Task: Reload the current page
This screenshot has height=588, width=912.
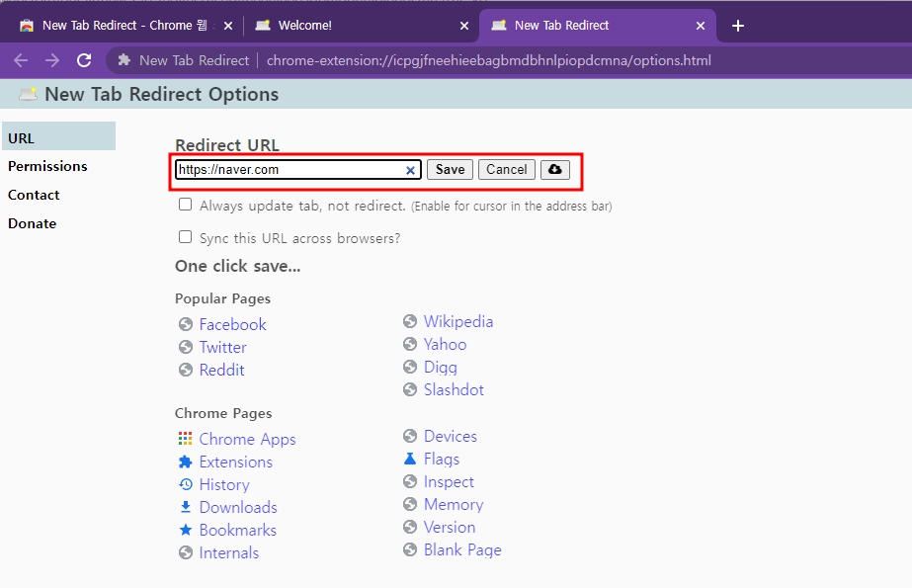Action: (x=84, y=60)
